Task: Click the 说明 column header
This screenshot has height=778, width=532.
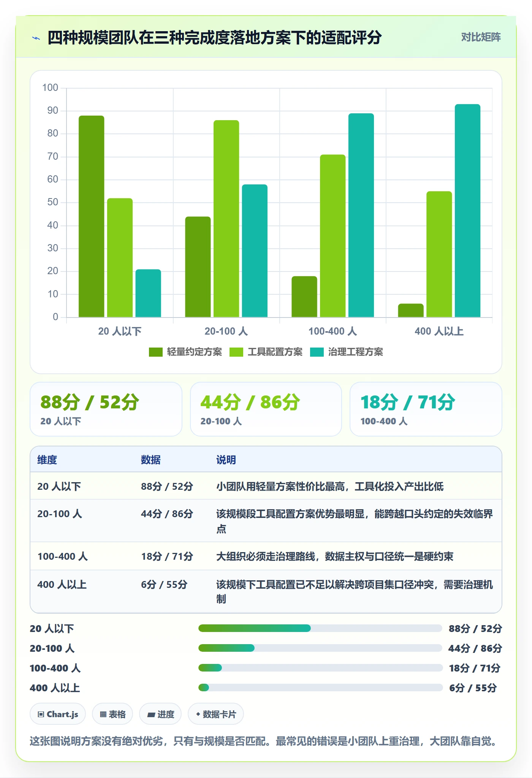Action: 226,460
